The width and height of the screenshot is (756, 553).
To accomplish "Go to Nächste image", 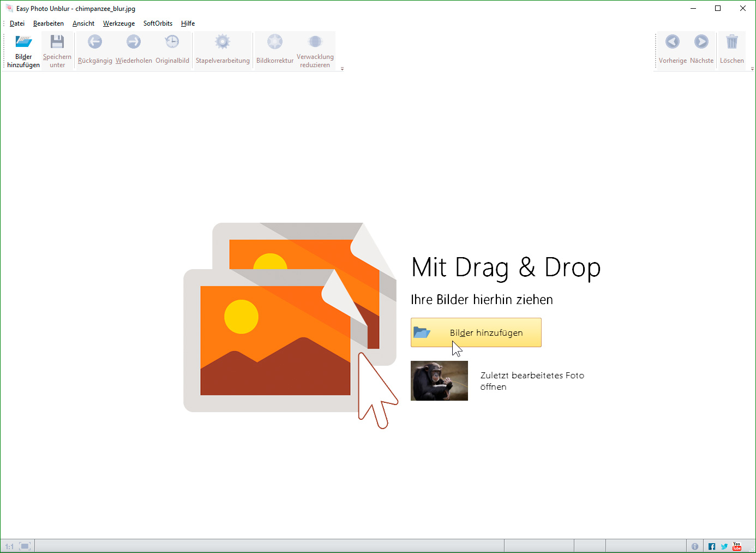I will 701,43.
